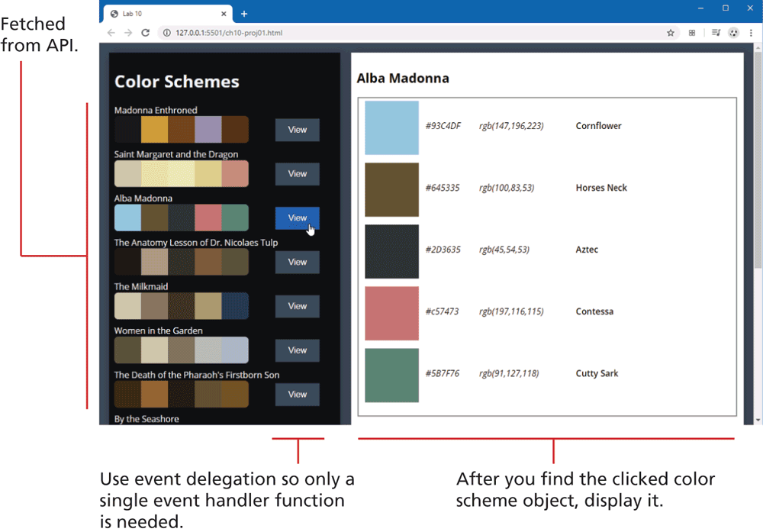Click the site info icon in address bar
The image size is (763, 532).
165,33
